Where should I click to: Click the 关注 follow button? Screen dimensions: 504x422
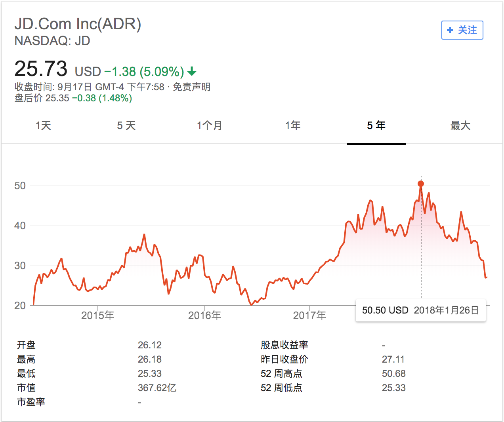(462, 30)
